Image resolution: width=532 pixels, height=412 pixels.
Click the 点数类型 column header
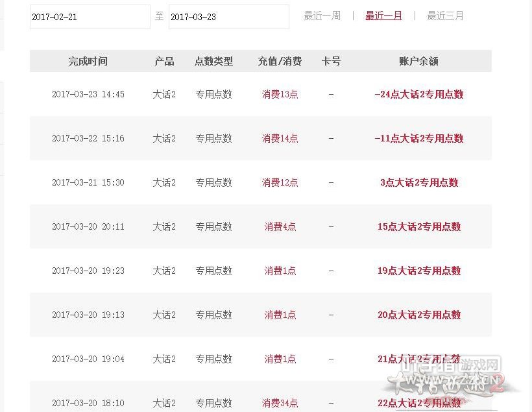213,61
